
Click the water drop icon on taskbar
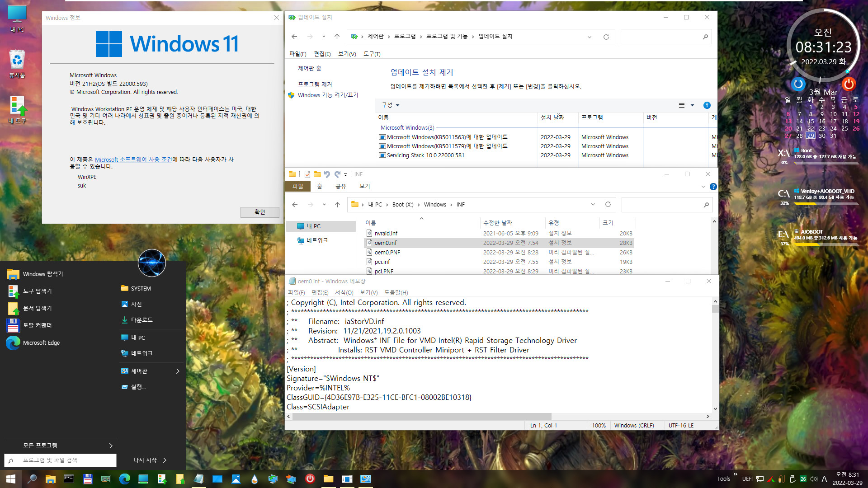pos(255,479)
